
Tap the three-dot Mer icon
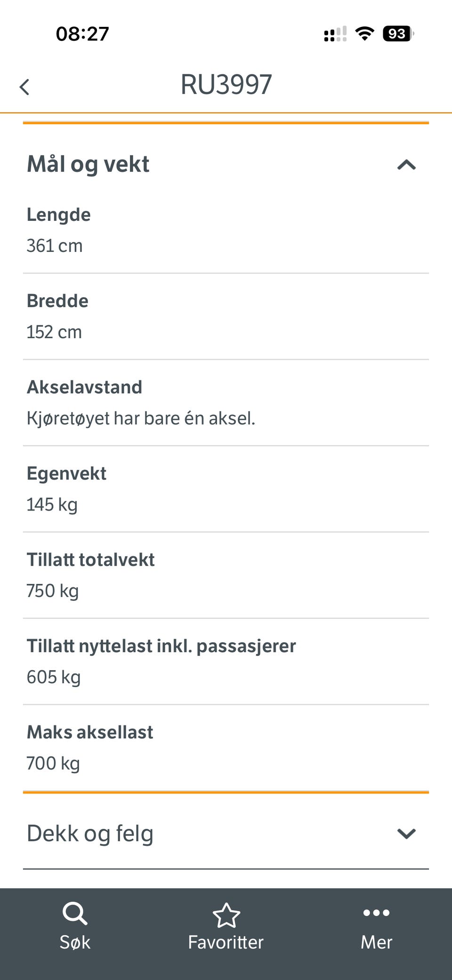click(x=376, y=913)
